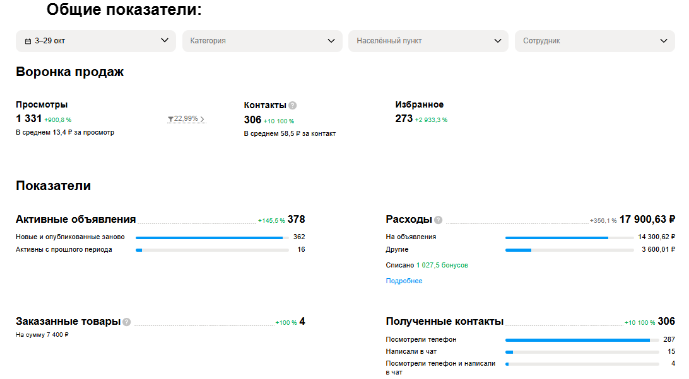Click the help icon next to Заказанные товары
This screenshot has width=689, height=379.
point(127,322)
